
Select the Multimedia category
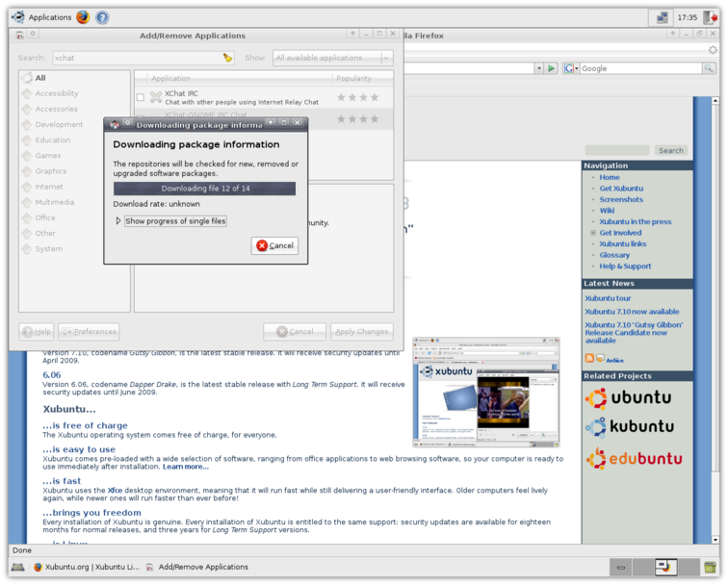(x=54, y=202)
